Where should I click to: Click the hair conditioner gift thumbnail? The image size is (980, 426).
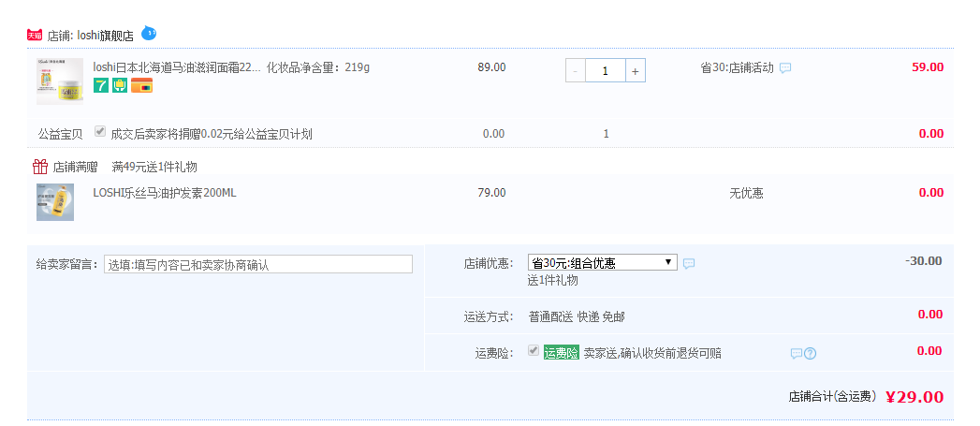coord(55,202)
